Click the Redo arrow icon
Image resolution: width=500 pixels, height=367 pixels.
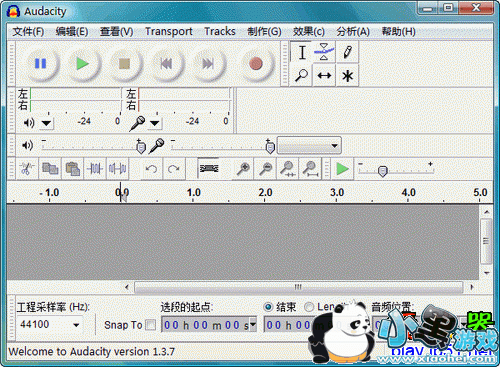[174, 169]
